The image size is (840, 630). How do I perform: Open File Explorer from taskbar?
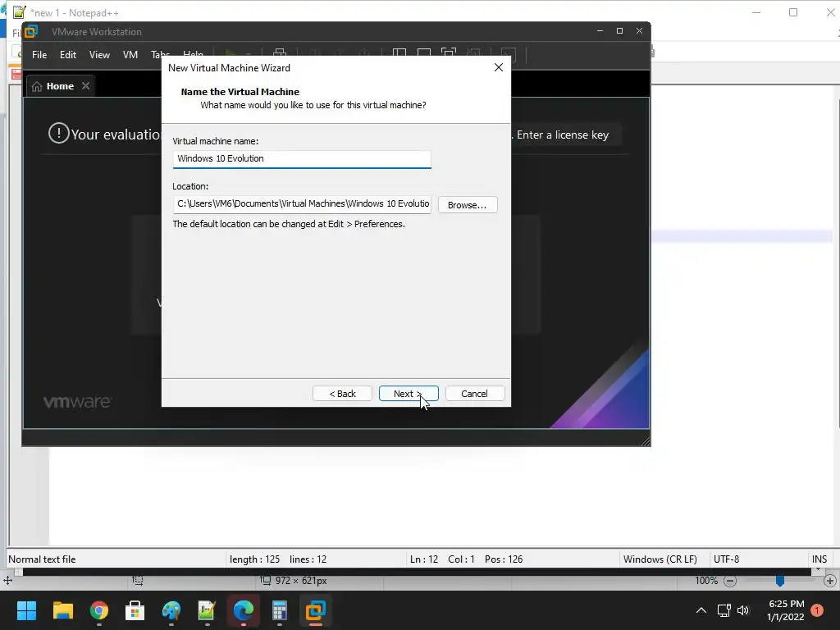[x=62, y=610]
